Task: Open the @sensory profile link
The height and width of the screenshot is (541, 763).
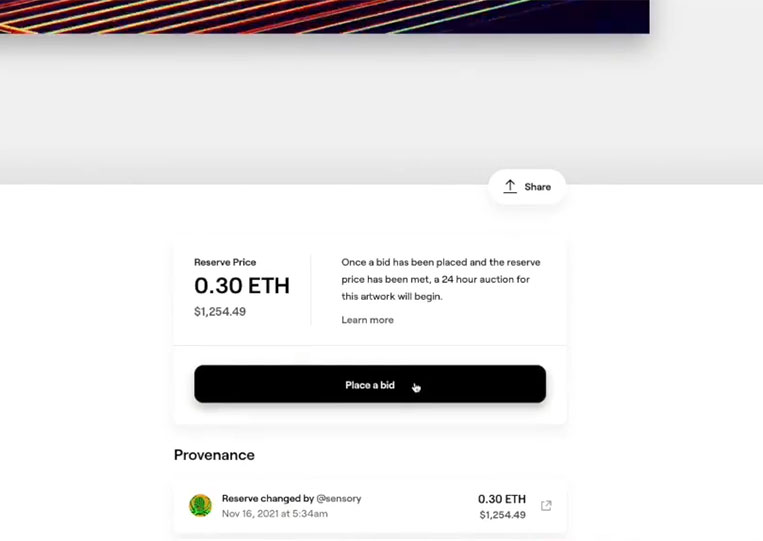Action: pos(339,499)
